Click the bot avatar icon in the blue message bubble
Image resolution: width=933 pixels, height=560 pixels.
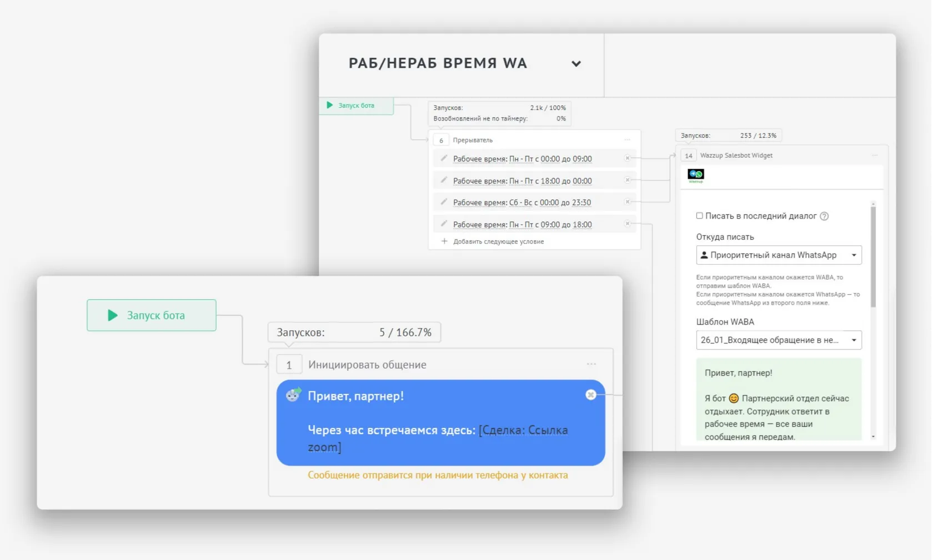(x=293, y=396)
